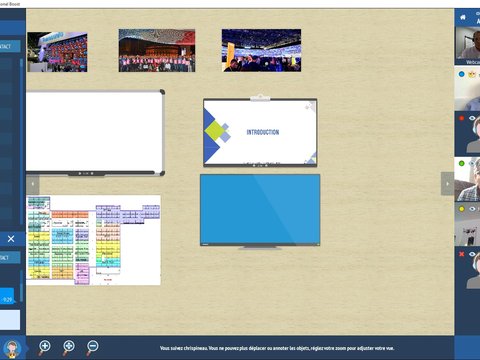Click the chat message input field
This screenshot has height=360, width=480.
10,320
